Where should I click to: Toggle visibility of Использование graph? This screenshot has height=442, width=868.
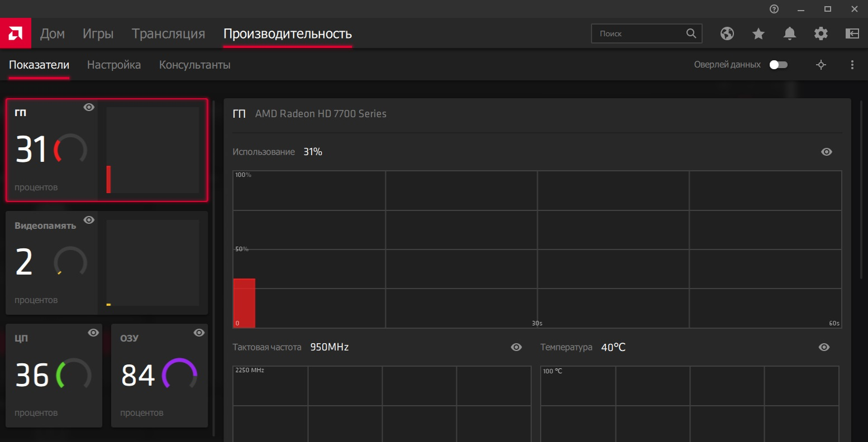pyautogui.click(x=827, y=152)
